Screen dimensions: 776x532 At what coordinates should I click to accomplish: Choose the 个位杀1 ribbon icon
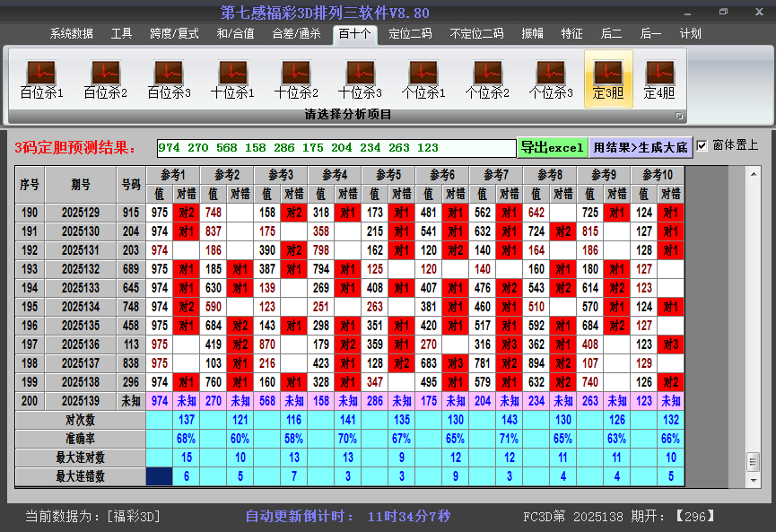click(423, 79)
